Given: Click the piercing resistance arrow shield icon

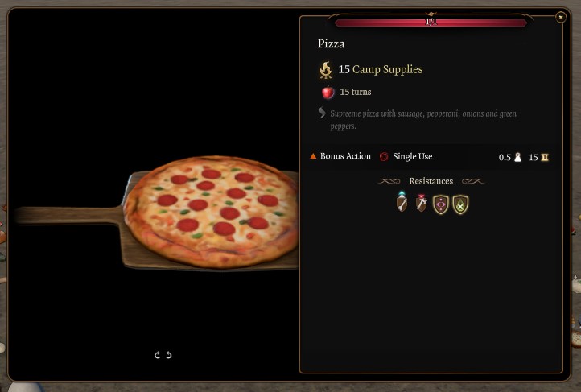Looking at the screenshot, I should (402, 202).
